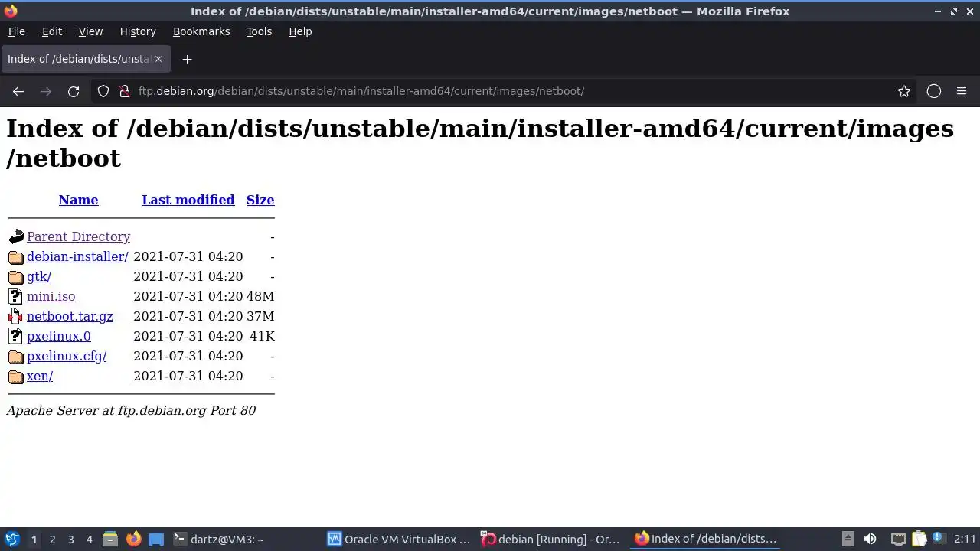
Task: Click the taskbar clock showing 2:11
Action: tap(965, 539)
